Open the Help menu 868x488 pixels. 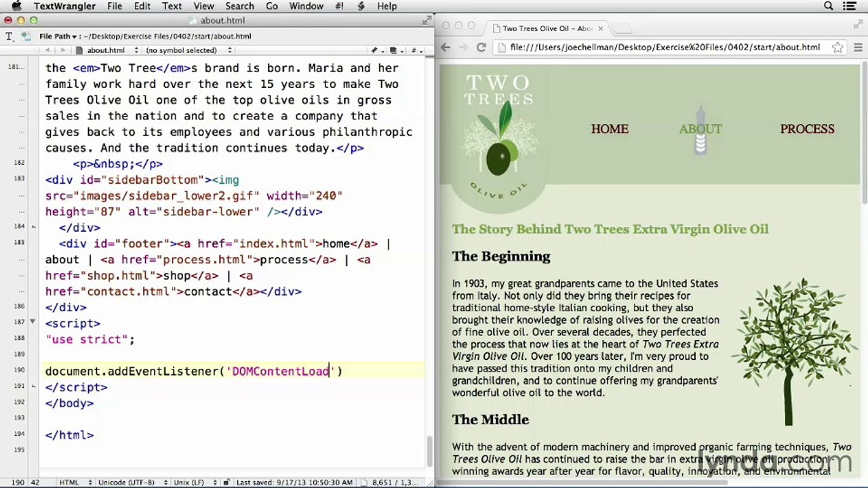click(387, 6)
